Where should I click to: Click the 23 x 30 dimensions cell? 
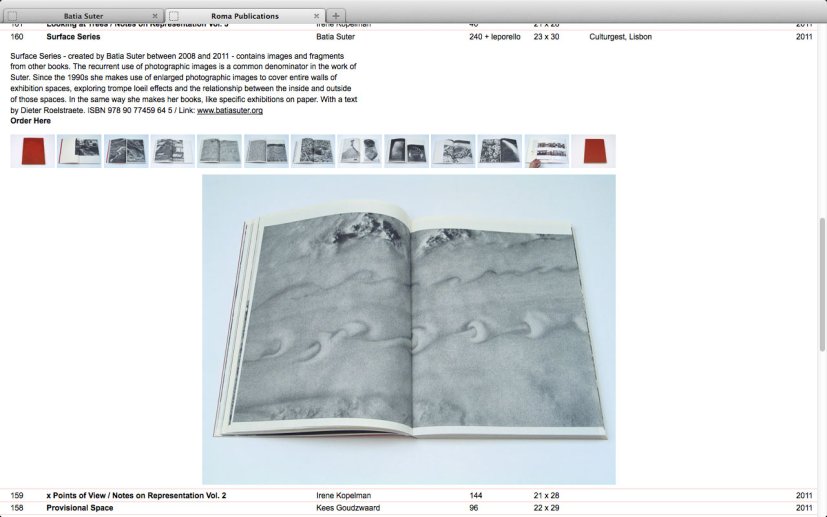tap(546, 37)
